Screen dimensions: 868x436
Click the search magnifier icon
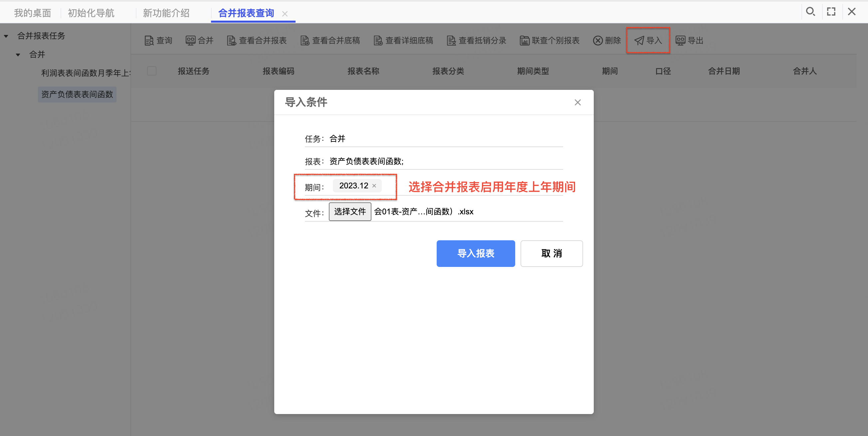click(810, 12)
